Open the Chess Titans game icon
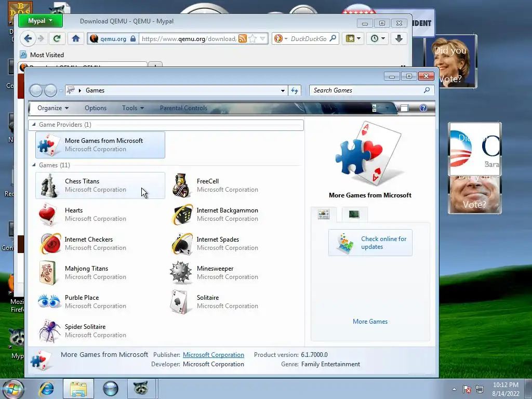Screen dimensions: 532x399 (x=49, y=185)
